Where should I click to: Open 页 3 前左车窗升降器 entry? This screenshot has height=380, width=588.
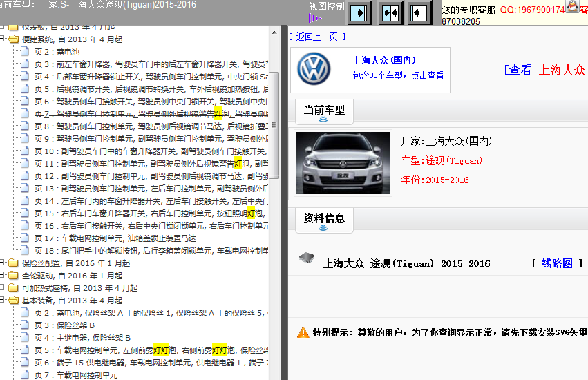click(151, 64)
